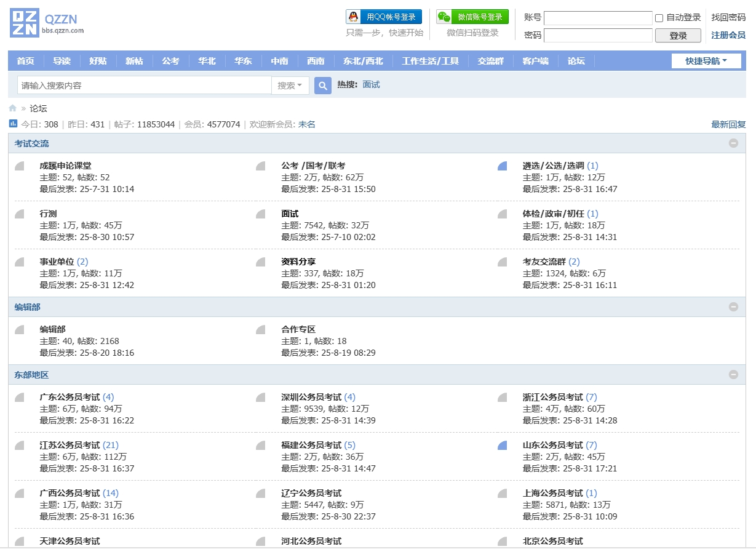Select the 华东 navigation menu item
The image size is (756, 549).
243,61
